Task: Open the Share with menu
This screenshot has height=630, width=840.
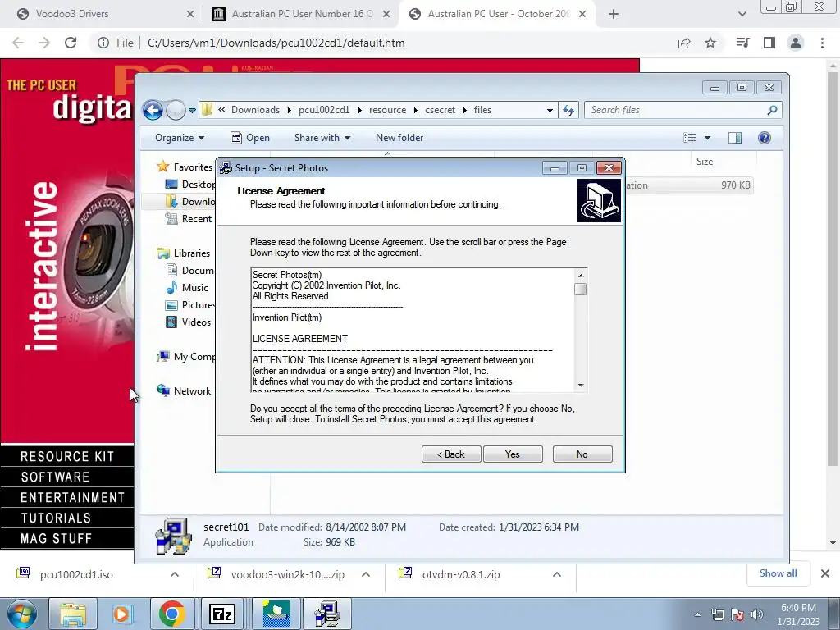Action: 322,138
